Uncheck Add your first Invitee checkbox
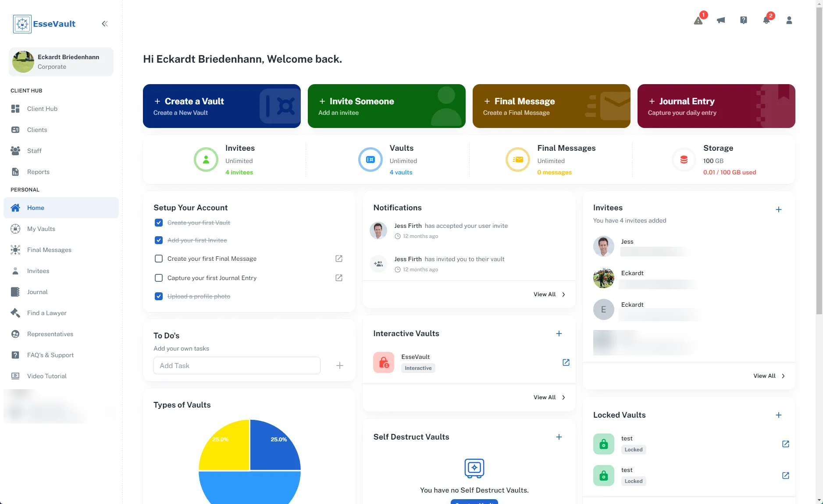This screenshot has height=504, width=823. (x=159, y=240)
